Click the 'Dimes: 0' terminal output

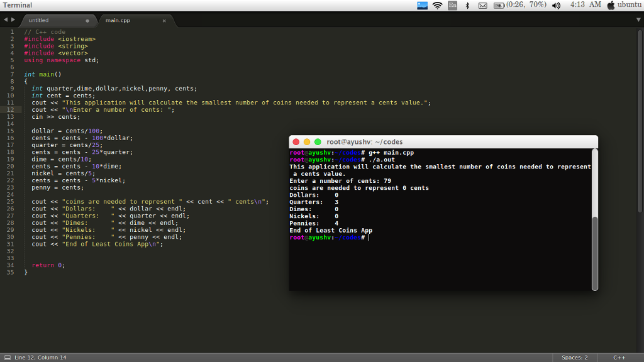pyautogui.click(x=314, y=209)
